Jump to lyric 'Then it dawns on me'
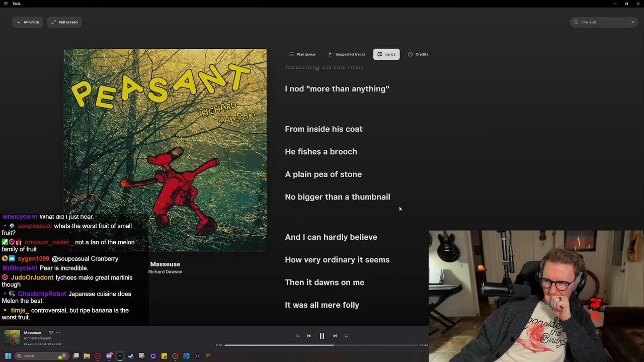 tap(325, 283)
